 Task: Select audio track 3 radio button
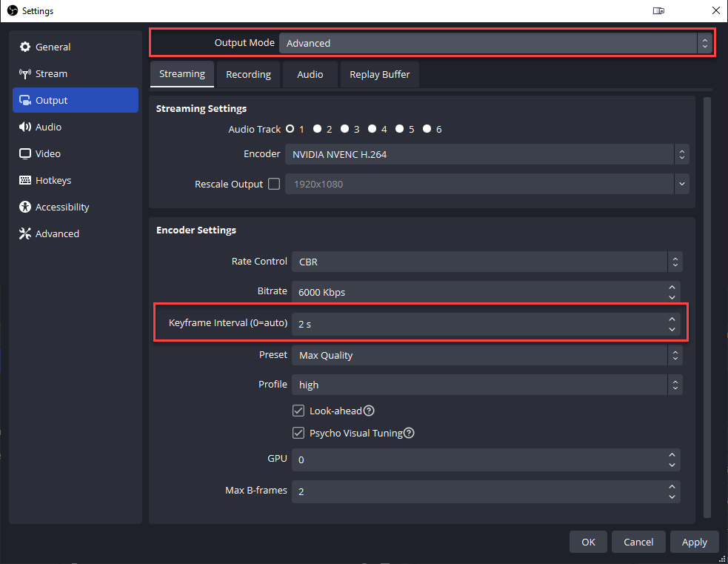pyautogui.click(x=344, y=129)
